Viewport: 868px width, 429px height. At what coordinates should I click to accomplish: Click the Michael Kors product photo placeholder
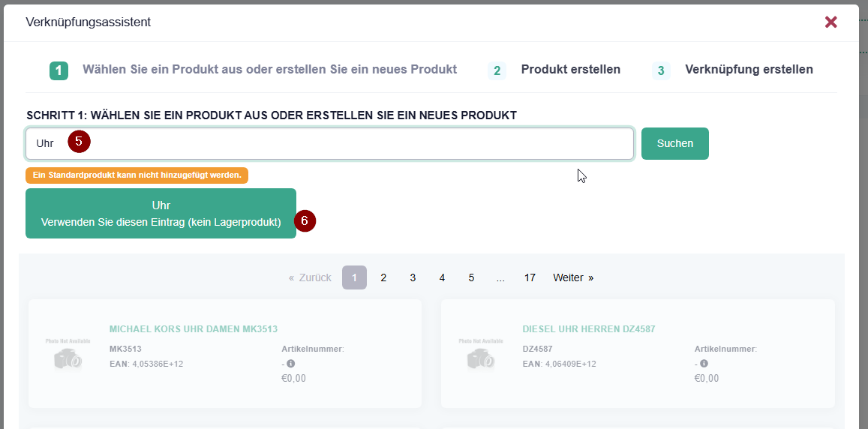click(x=68, y=354)
